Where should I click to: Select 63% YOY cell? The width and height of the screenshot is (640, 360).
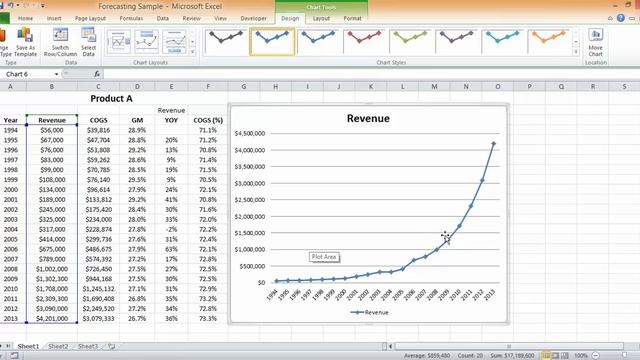click(x=171, y=249)
